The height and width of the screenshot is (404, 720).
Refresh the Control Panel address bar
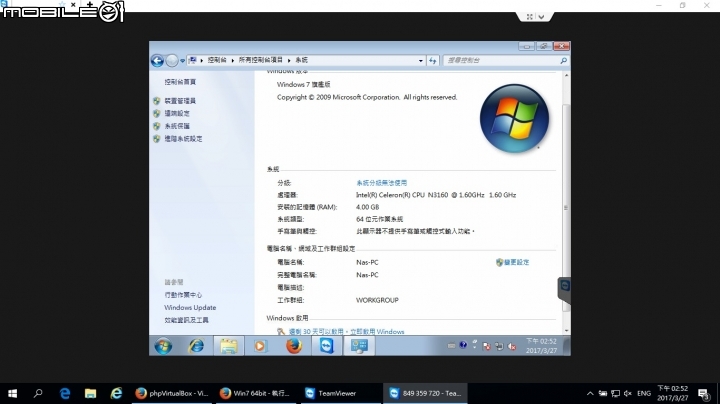pos(433,61)
